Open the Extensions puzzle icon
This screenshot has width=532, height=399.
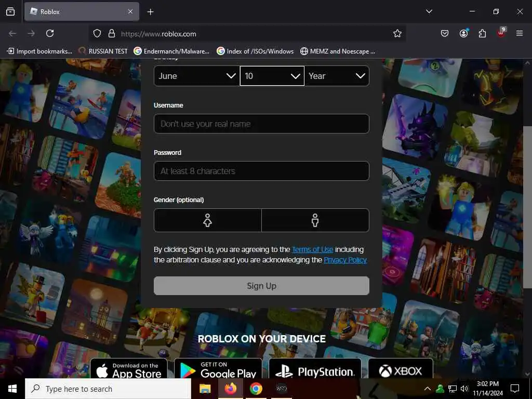482,33
